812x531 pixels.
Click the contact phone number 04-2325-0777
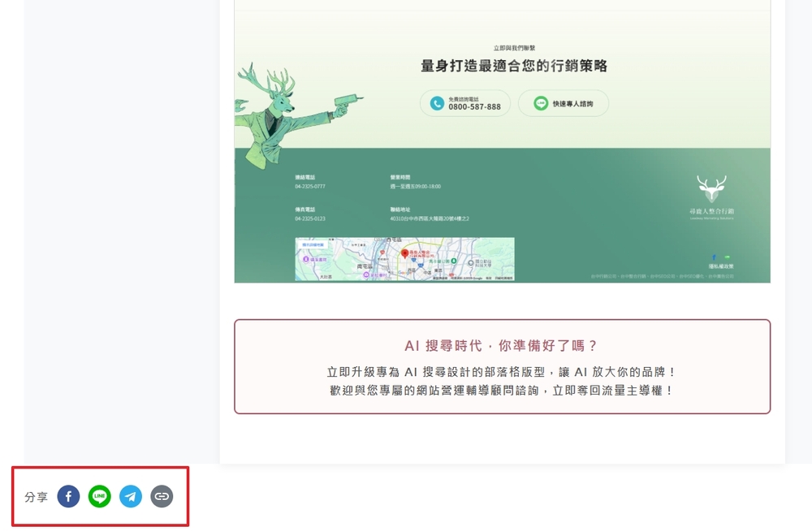coord(310,187)
